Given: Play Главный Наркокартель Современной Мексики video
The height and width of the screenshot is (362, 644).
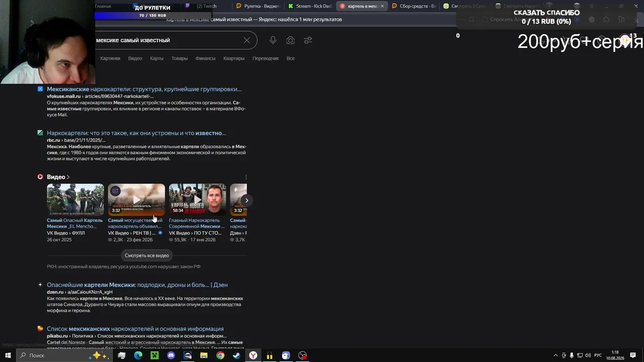Looking at the screenshot, I should click(197, 200).
